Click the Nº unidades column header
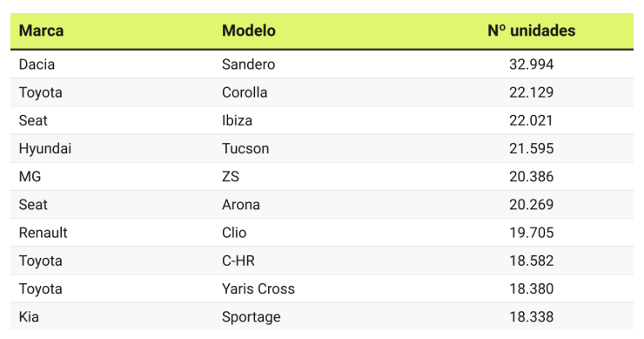Screen dimensions: 644x339 click(x=531, y=31)
